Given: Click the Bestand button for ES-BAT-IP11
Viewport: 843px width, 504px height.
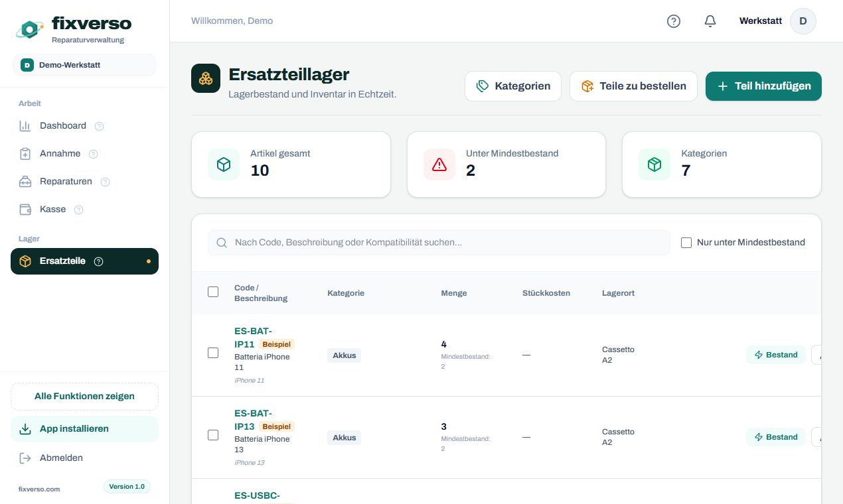Looking at the screenshot, I should click(776, 355).
